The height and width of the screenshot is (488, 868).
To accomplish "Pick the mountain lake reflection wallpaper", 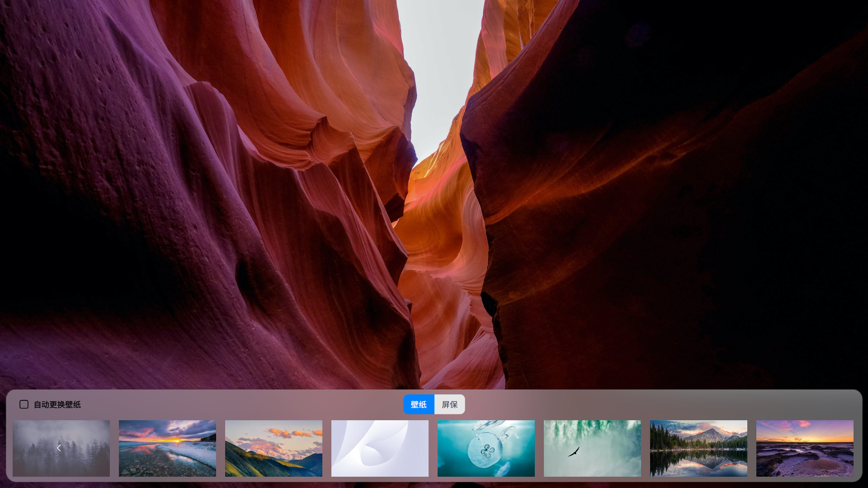I will [x=698, y=448].
